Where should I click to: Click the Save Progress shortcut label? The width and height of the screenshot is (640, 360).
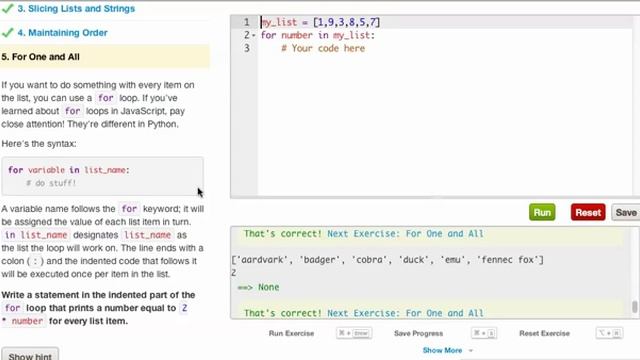[418, 333]
